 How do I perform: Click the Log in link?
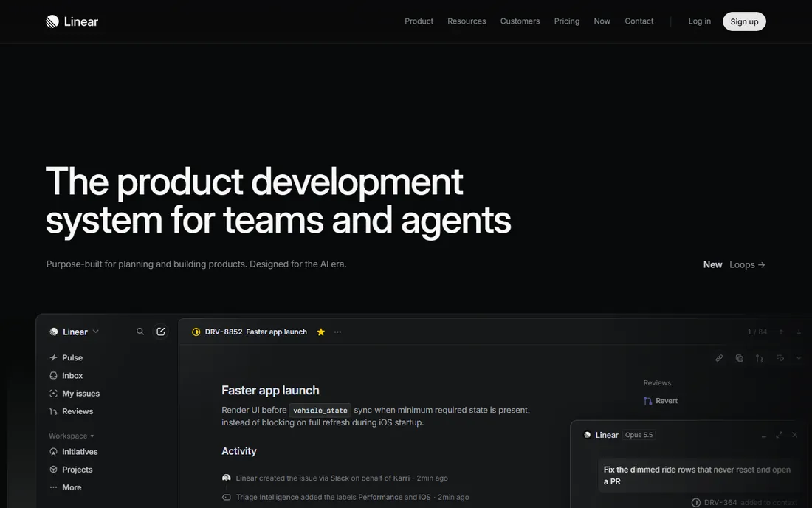[x=700, y=21]
